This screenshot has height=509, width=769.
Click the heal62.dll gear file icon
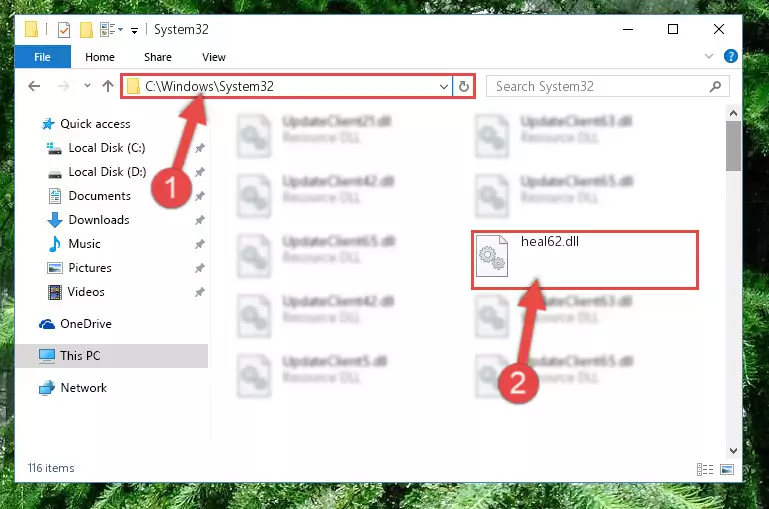492,256
